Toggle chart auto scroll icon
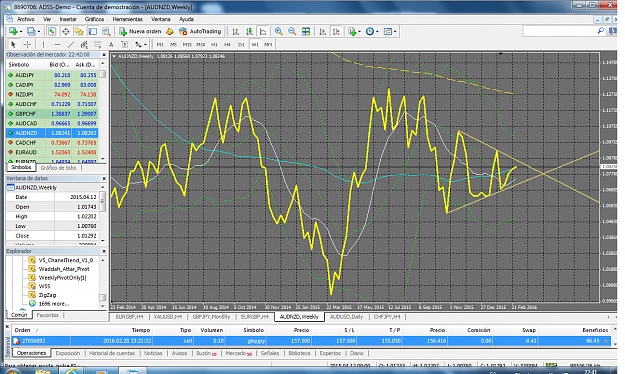625x374 pixels. point(322,31)
